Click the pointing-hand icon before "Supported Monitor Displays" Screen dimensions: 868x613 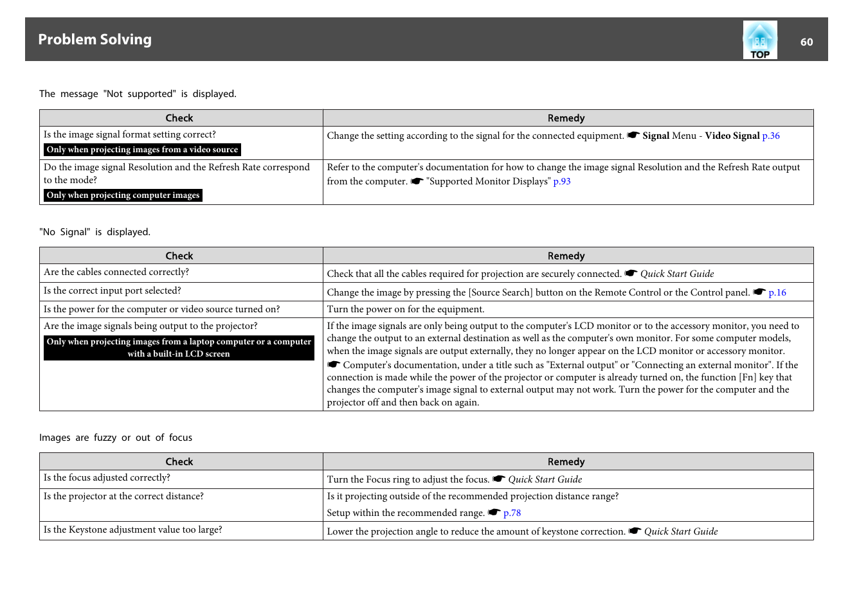(417, 181)
